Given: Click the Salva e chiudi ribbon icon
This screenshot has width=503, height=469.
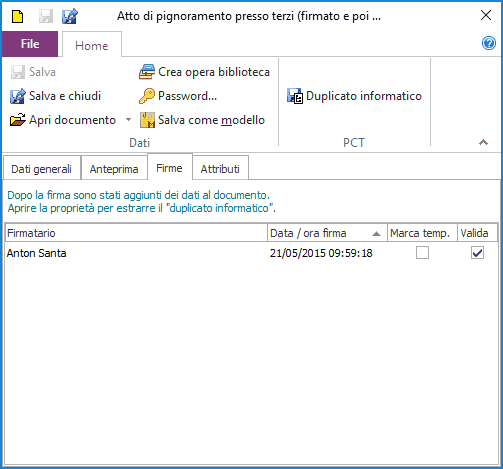Looking at the screenshot, I should pos(18,96).
